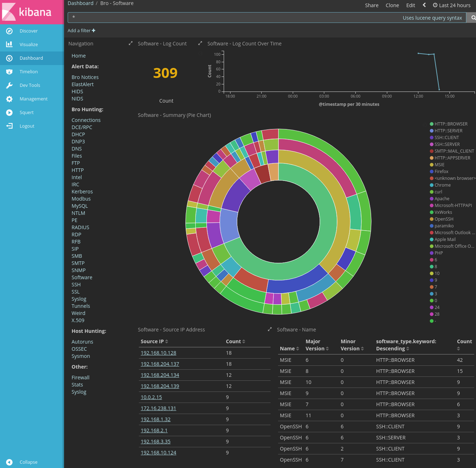Open the ElastAlert link

click(82, 84)
